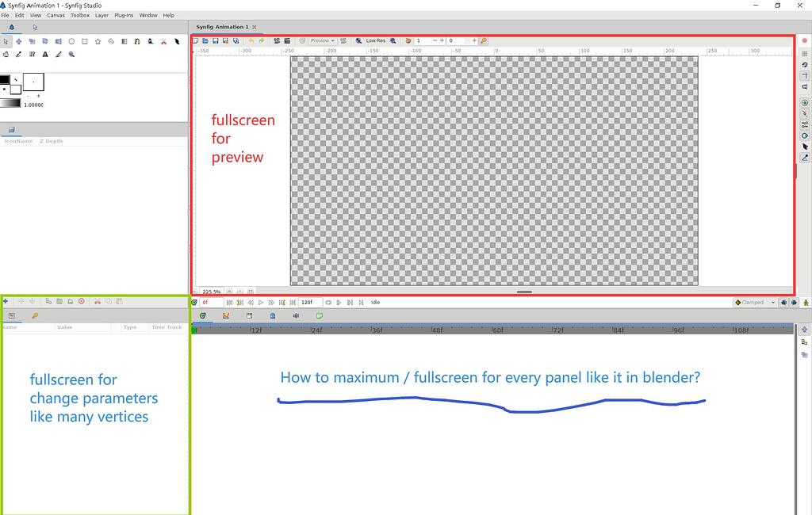
Task: Select the Text tool
Action: [x=45, y=54]
